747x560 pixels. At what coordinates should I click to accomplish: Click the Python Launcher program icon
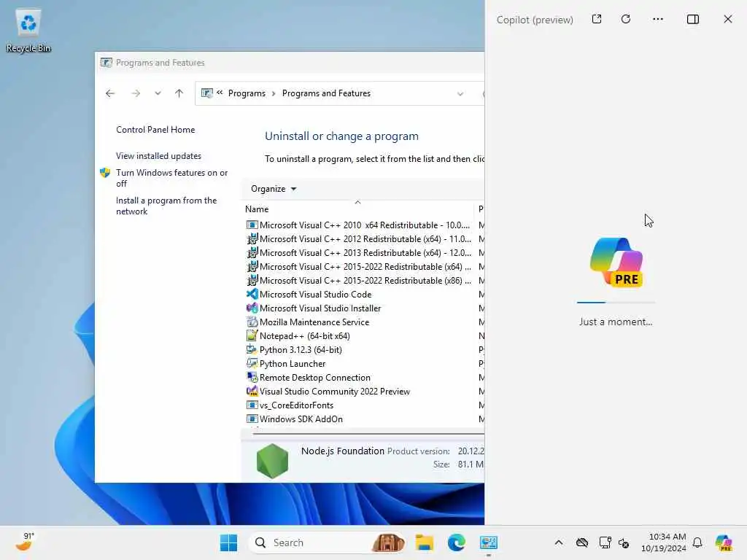tap(252, 363)
